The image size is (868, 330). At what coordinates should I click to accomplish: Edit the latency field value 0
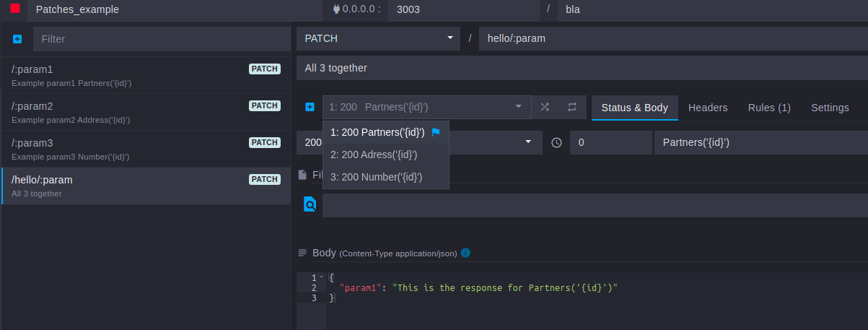(610, 142)
